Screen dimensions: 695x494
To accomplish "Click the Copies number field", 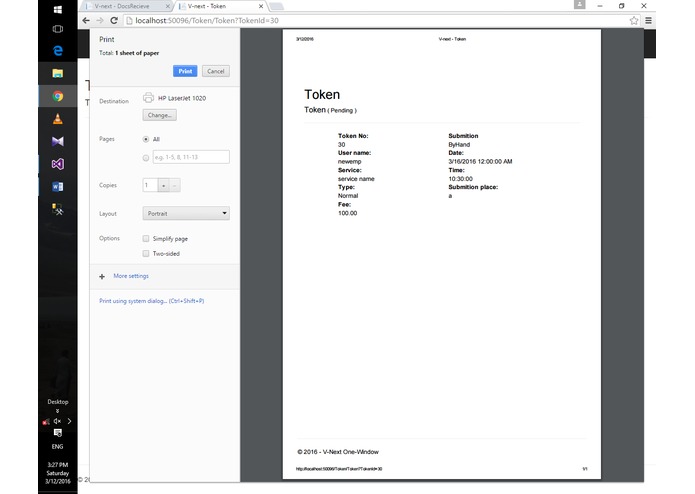I will tap(150, 185).
